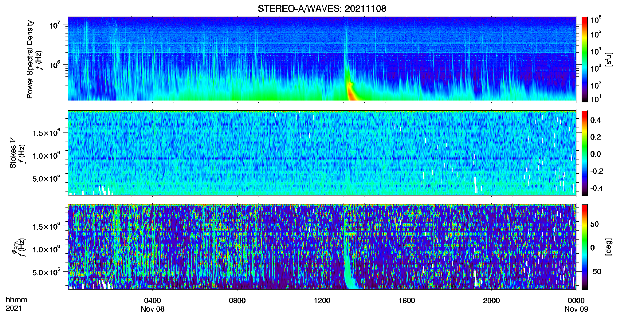
Task: Click the top panel's power spectral density colorbar
Action: (x=585, y=59)
